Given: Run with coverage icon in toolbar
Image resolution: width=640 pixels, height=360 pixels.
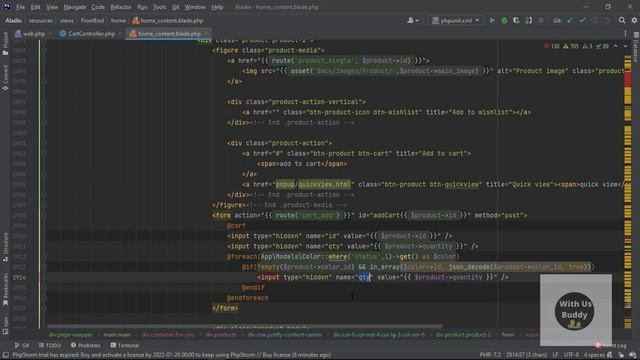Looking at the screenshot, I should pyautogui.click(x=516, y=20).
